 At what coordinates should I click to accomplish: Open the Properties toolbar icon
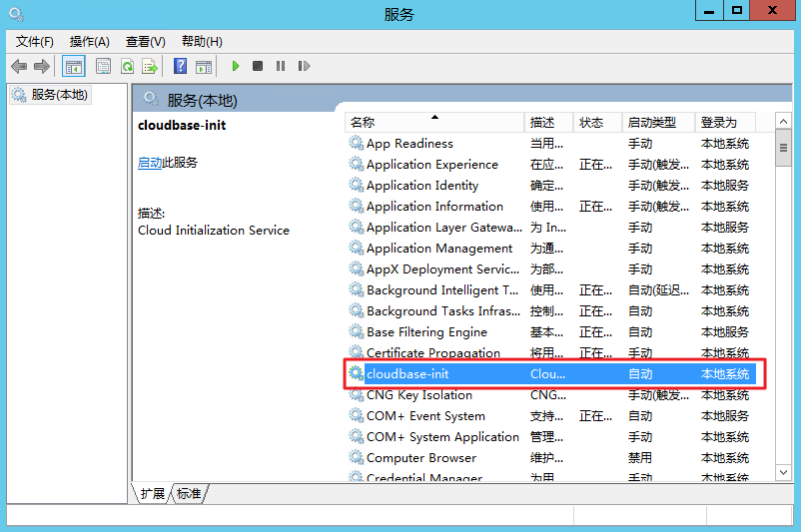pyautogui.click(x=103, y=66)
